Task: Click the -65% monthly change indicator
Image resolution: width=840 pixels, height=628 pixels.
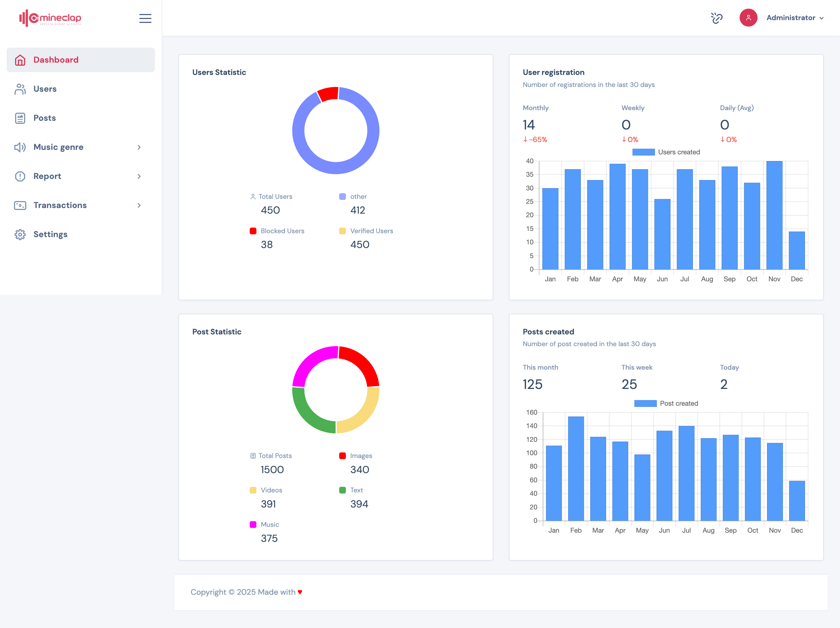Action: tap(535, 139)
